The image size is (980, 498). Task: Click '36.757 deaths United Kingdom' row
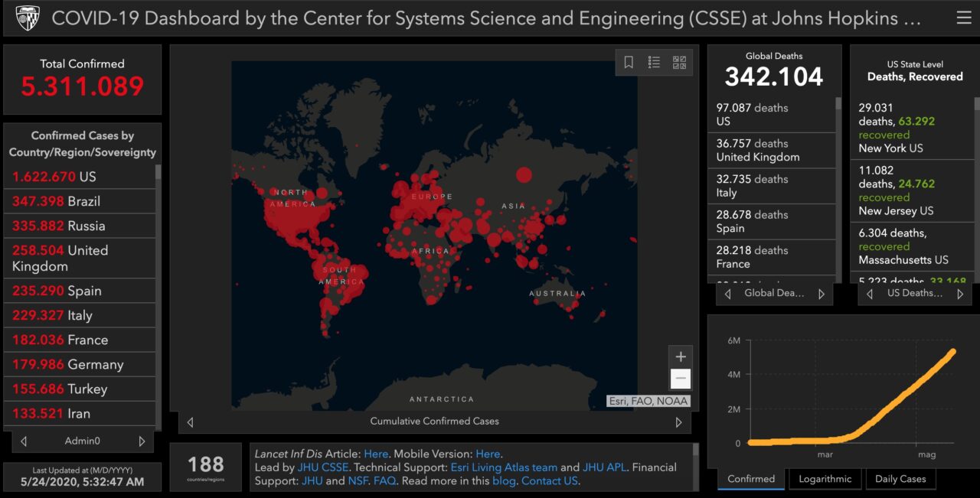tap(773, 151)
